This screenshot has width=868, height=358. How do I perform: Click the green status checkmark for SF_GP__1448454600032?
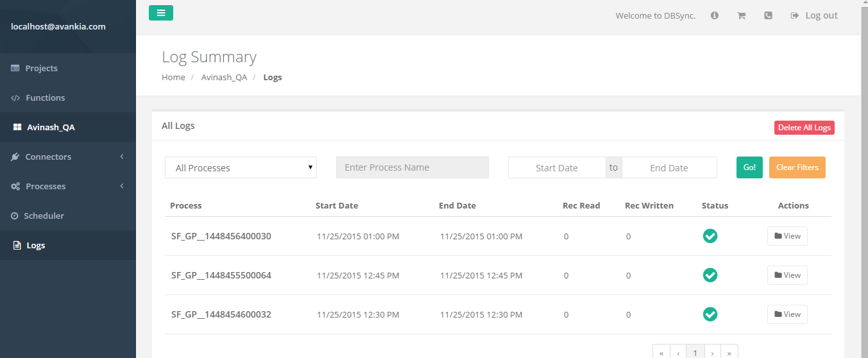710,314
